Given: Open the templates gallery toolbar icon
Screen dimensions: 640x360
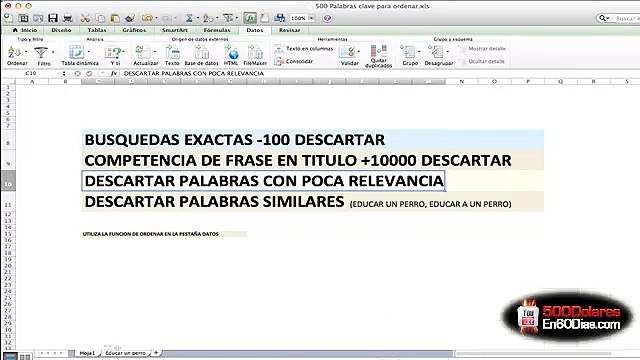Looking at the screenshot, I should (23, 18).
